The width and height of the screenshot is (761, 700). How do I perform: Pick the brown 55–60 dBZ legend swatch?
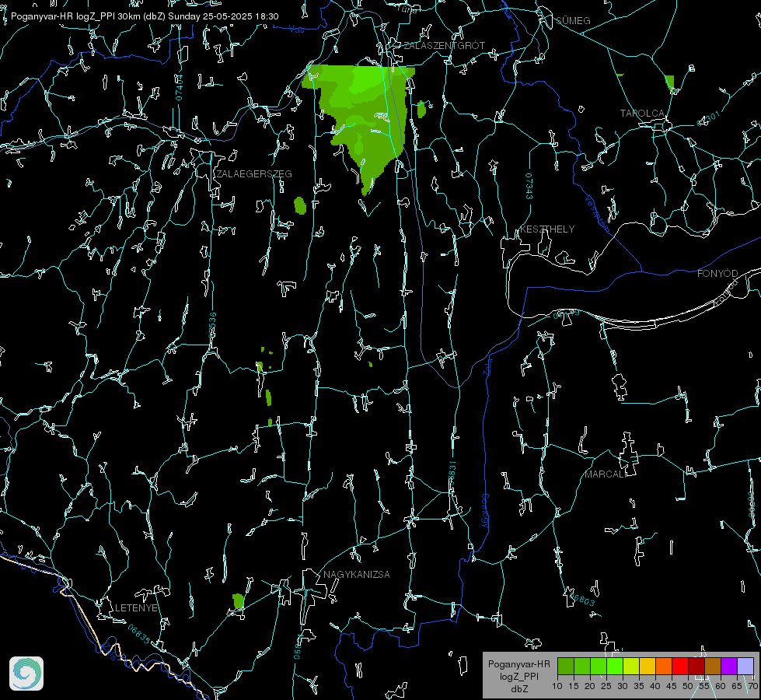[x=713, y=666]
